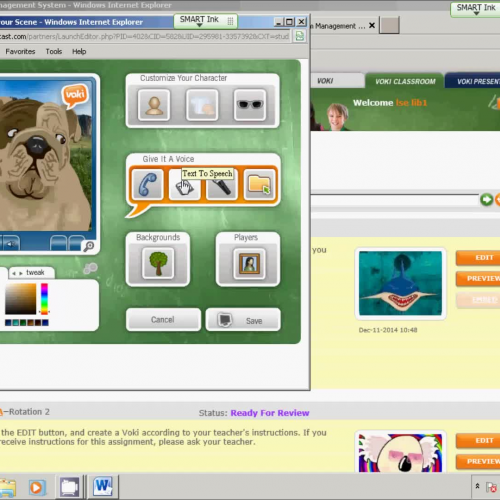Open Windows Explorer from the taskbar
This screenshot has height=500, width=500.
7,487
